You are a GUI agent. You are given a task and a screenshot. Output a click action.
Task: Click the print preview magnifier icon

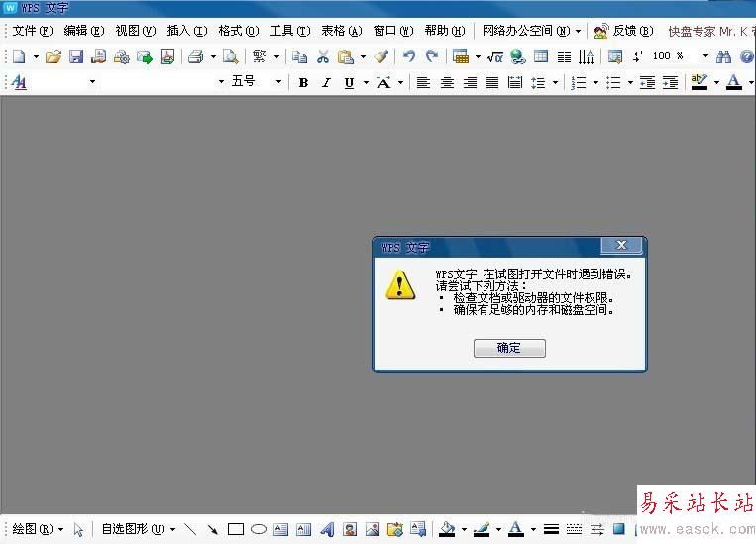[231, 56]
